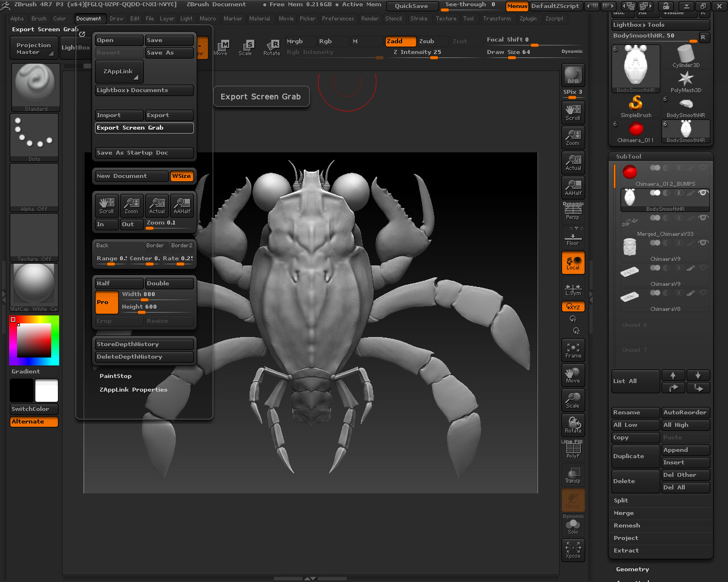Click the black secondary color swatch

[22, 391]
